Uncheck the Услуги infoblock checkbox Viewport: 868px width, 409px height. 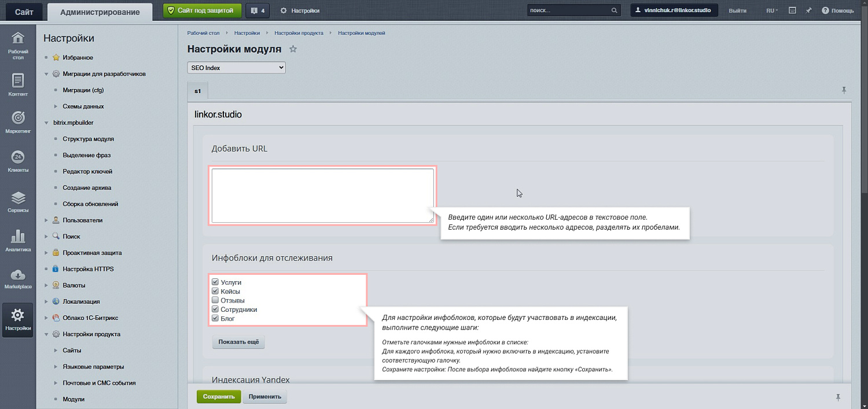coord(215,282)
